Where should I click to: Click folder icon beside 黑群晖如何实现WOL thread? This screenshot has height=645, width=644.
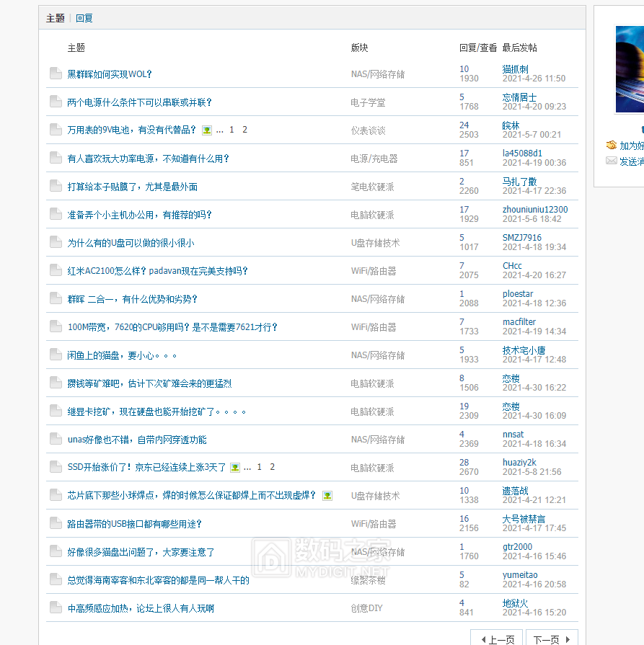point(56,74)
